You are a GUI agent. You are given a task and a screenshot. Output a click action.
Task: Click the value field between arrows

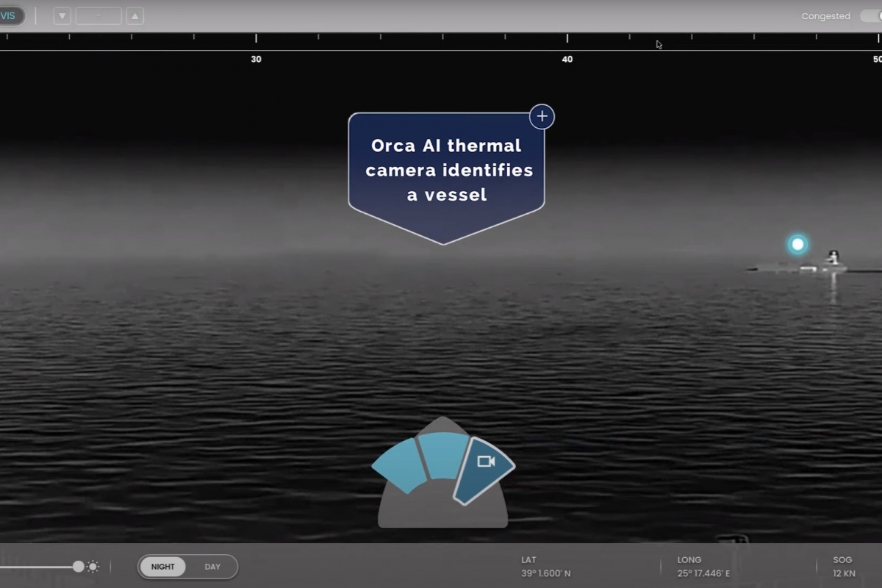(x=98, y=16)
